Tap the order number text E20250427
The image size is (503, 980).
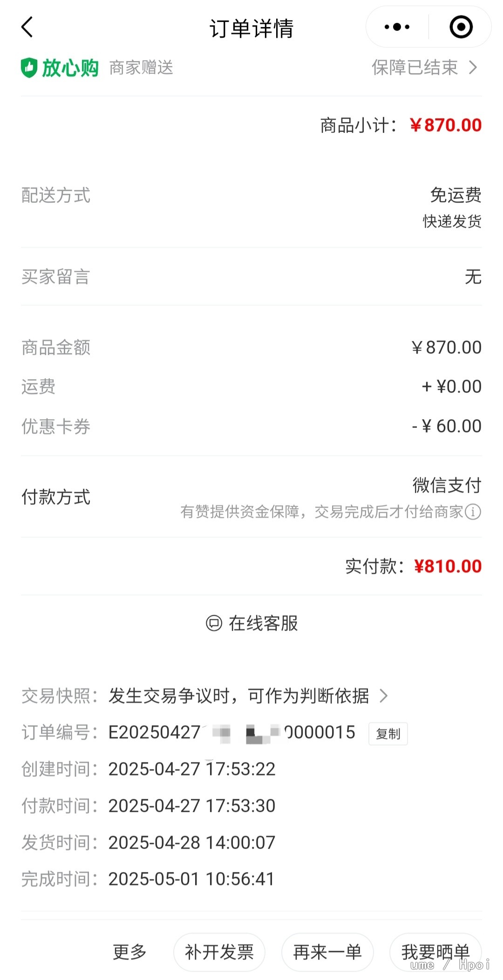click(x=155, y=733)
